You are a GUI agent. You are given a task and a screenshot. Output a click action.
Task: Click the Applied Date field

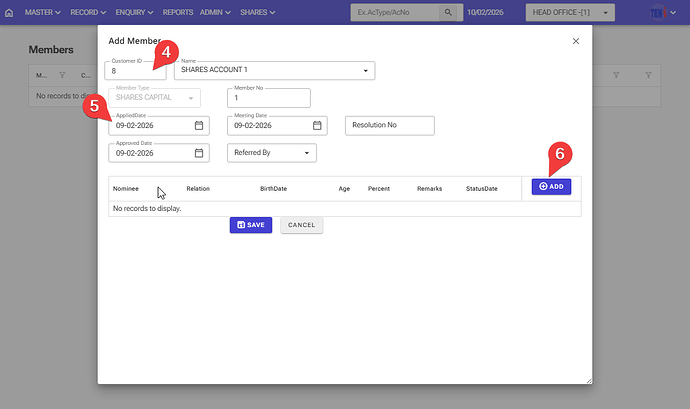(x=159, y=125)
